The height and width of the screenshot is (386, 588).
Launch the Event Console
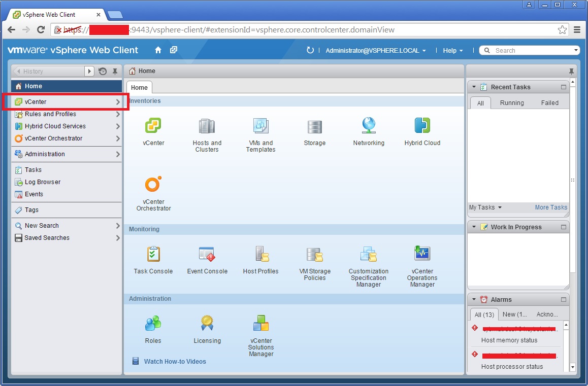[207, 254]
